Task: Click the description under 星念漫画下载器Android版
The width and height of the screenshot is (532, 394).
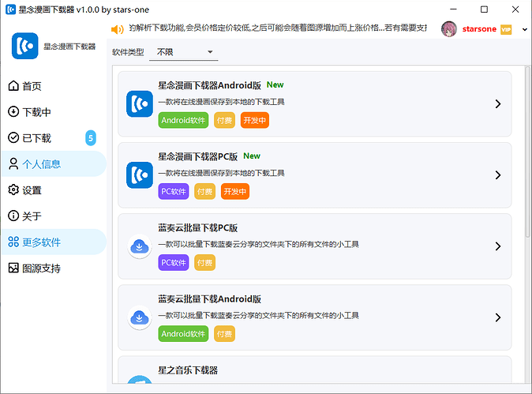Action: coord(221,102)
